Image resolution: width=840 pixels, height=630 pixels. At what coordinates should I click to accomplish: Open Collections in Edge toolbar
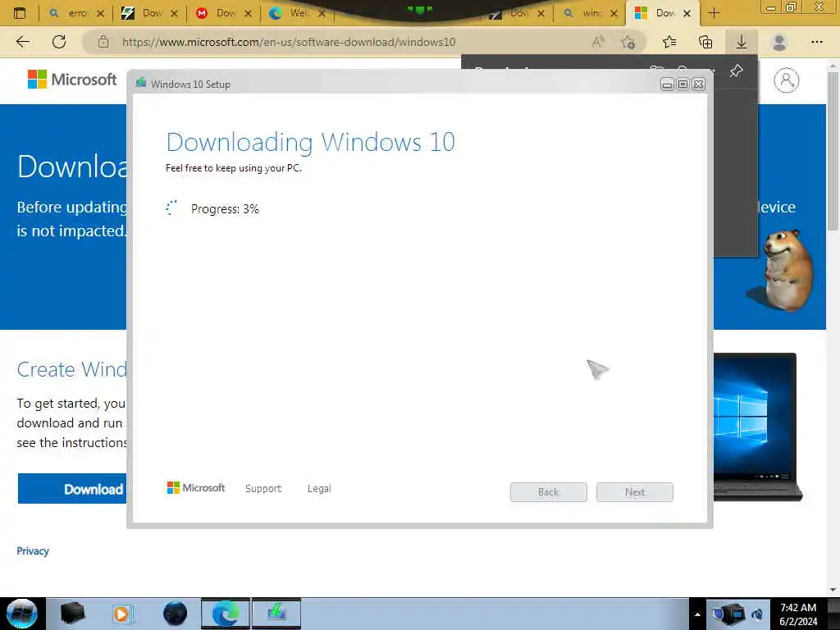[705, 42]
